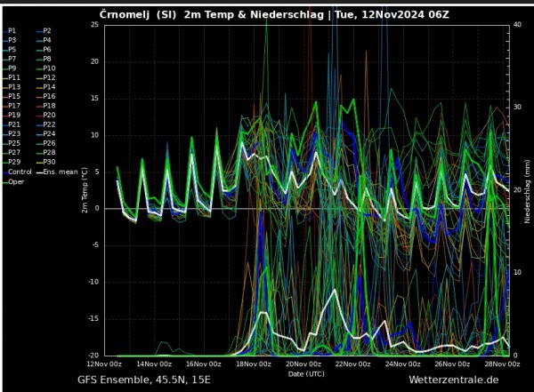Select the Ens. mean legend entry
The height and width of the screenshot is (392, 534).
click(57, 172)
